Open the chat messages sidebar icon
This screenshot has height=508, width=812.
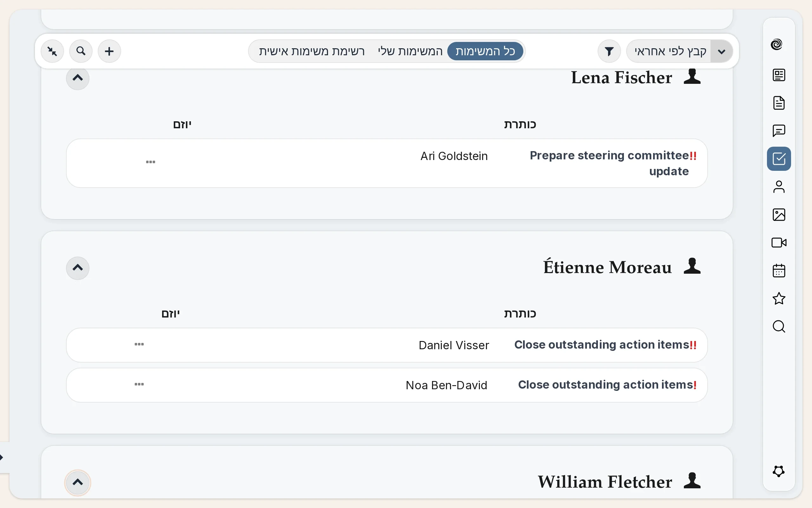(779, 131)
